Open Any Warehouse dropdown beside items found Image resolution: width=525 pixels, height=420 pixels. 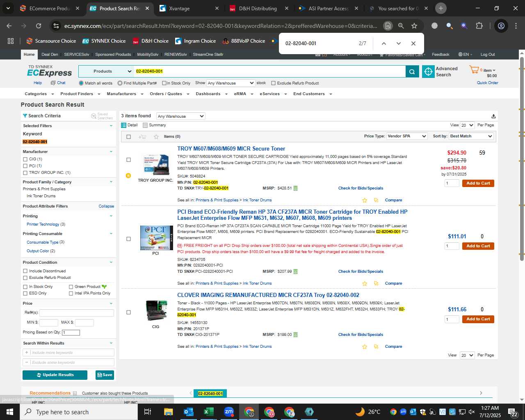[180, 116]
